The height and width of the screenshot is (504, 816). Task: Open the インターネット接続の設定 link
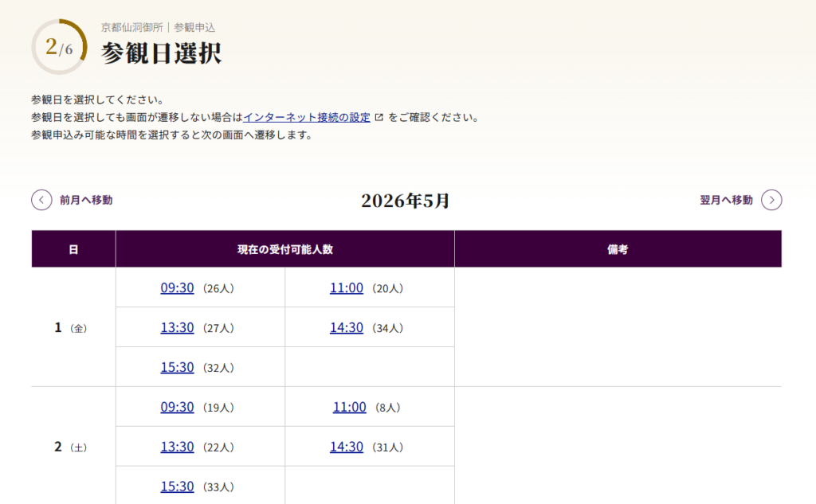click(307, 118)
